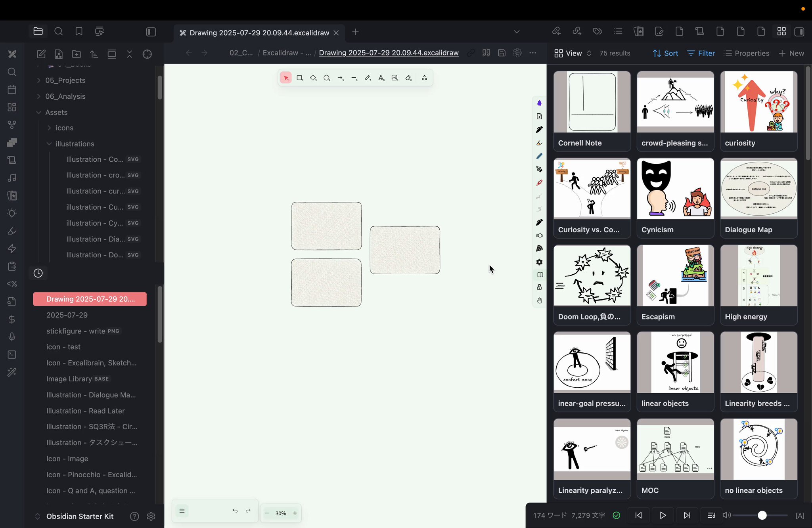Click the terminal icon in left ribbon

coord(12,354)
